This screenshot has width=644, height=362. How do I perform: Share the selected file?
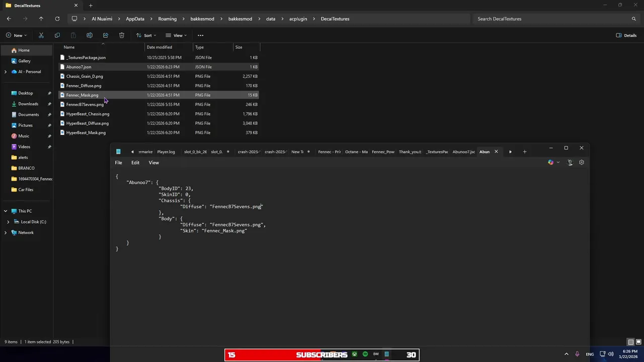tap(106, 35)
